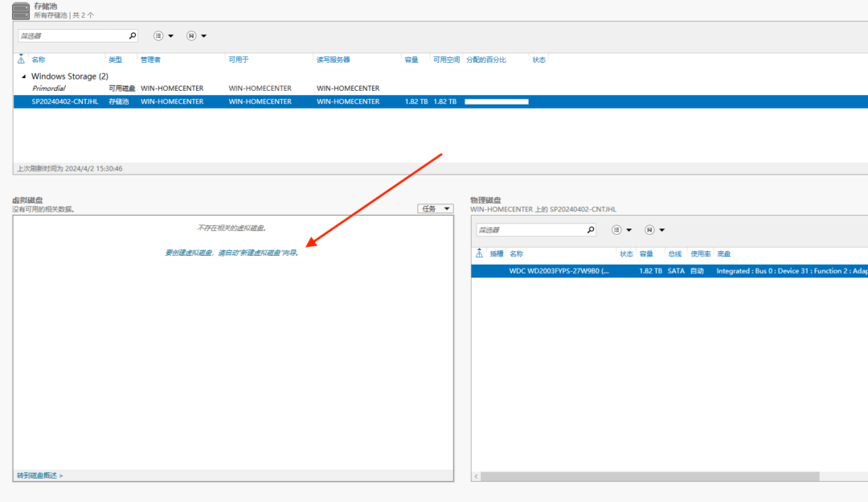The height and width of the screenshot is (502, 868).
Task: Click the allocated percentage bar of SP20240402-CNTJHL
Action: pyautogui.click(x=497, y=102)
